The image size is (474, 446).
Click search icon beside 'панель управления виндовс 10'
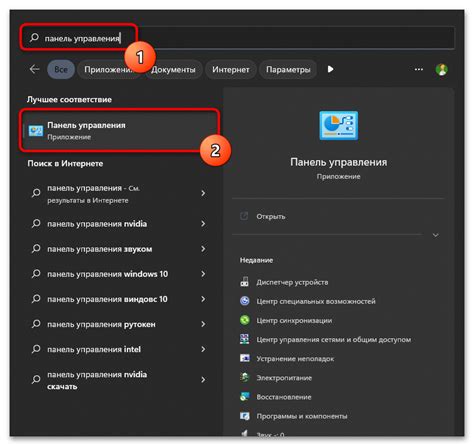(x=36, y=299)
